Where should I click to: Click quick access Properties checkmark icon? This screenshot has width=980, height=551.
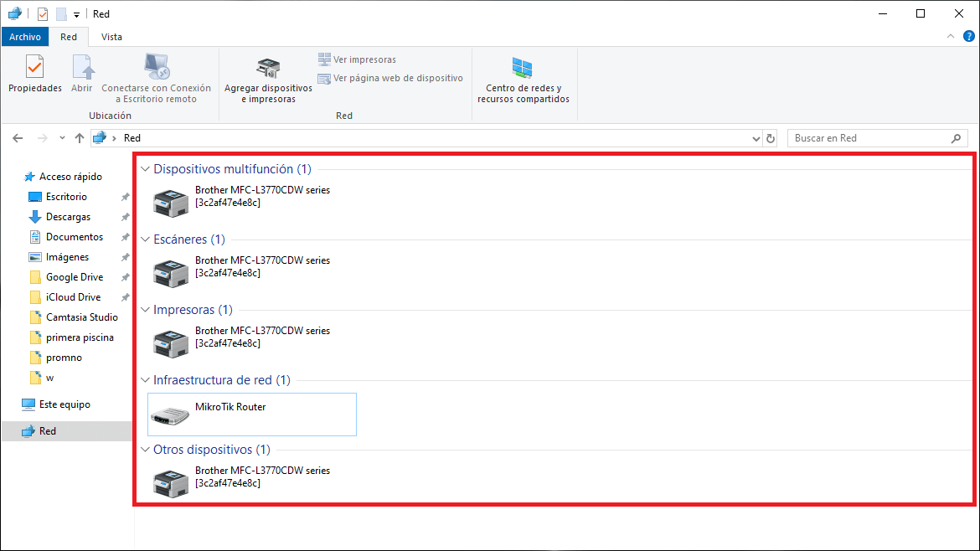(43, 13)
